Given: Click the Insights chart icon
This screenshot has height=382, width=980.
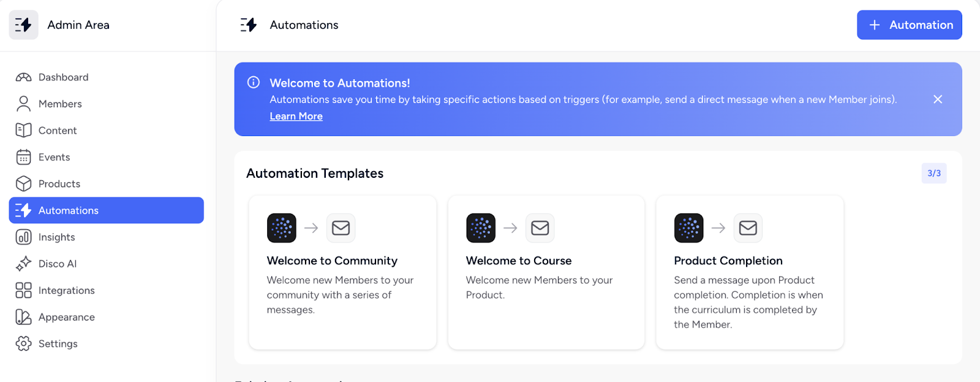Looking at the screenshot, I should [23, 237].
